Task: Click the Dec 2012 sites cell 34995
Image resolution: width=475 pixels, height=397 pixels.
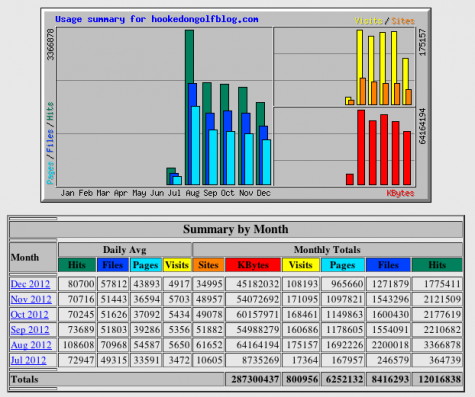Action: point(208,284)
